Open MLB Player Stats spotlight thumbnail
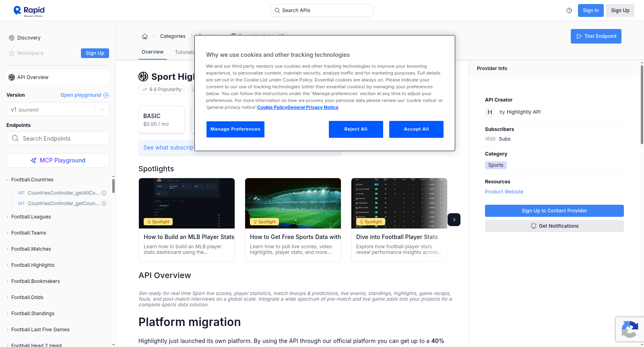 point(187,203)
